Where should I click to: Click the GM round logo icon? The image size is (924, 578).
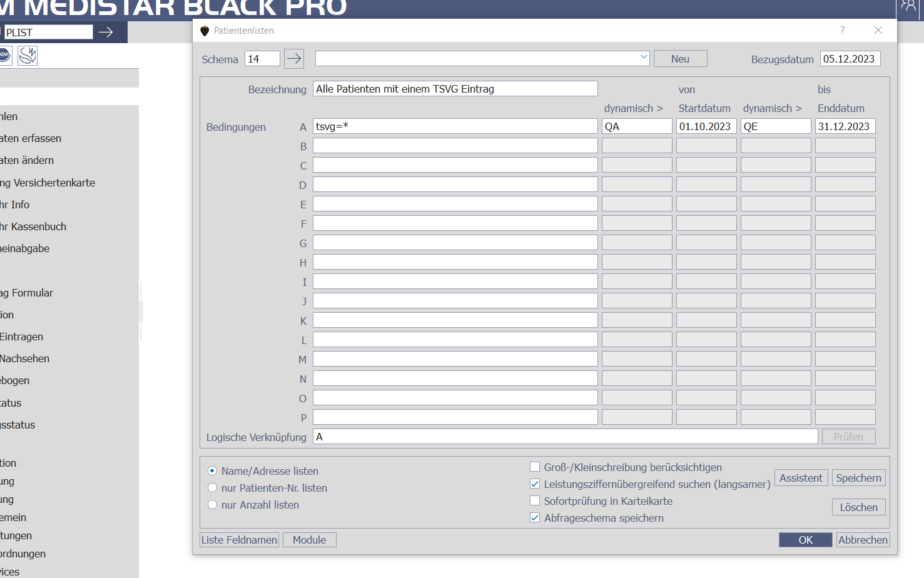coord(4,55)
